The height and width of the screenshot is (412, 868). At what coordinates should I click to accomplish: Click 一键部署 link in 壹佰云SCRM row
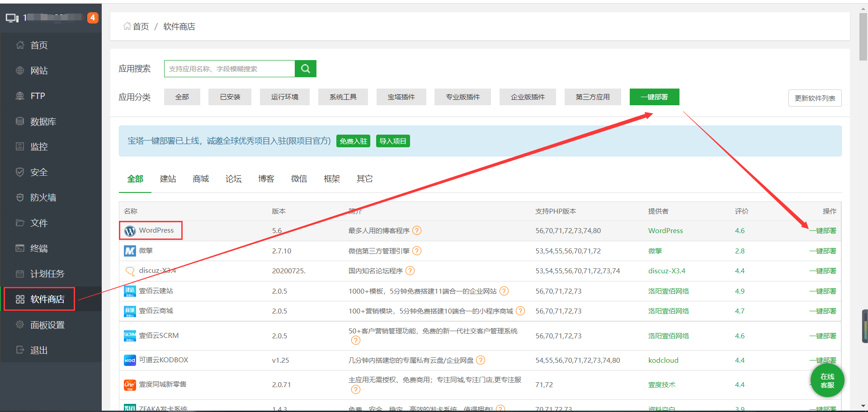823,336
